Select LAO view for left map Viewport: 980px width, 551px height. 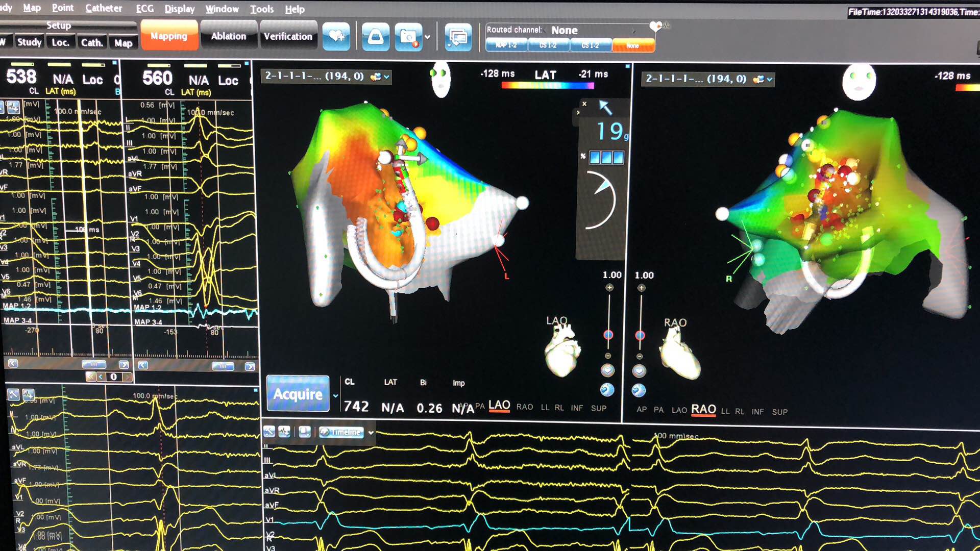[499, 406]
